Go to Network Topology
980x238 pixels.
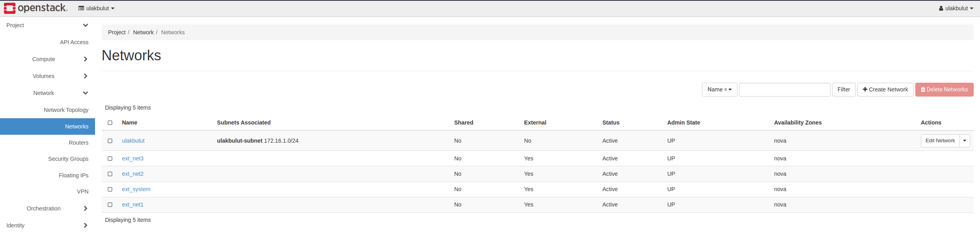point(66,110)
